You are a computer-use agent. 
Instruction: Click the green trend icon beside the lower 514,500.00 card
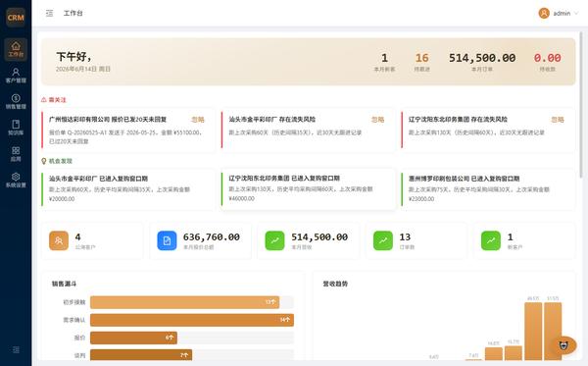[274, 240]
